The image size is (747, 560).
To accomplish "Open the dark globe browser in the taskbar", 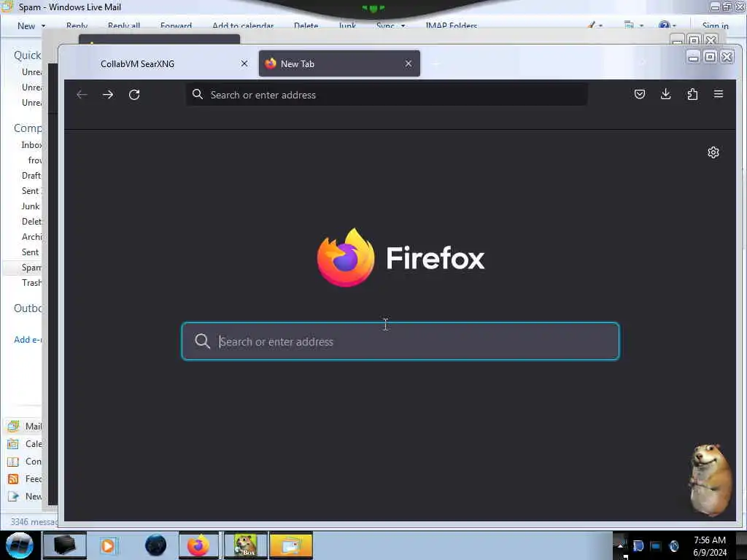I will [x=155, y=545].
